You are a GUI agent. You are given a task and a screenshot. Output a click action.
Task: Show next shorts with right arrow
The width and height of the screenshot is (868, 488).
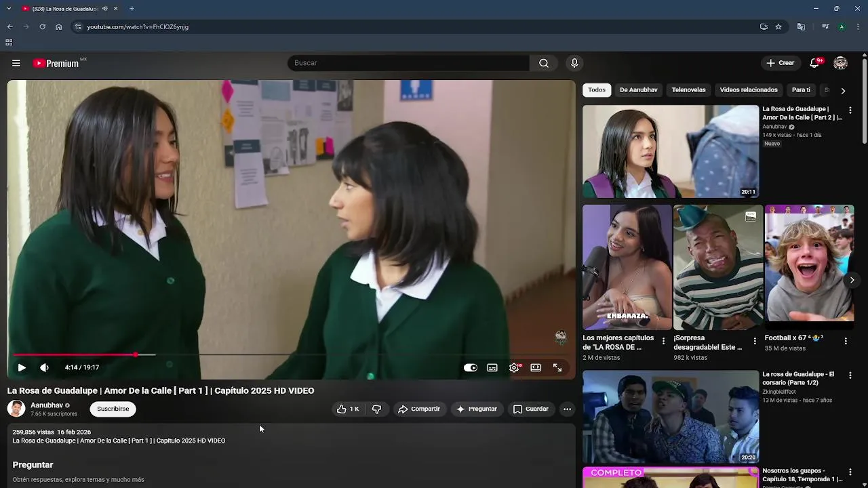coord(852,280)
